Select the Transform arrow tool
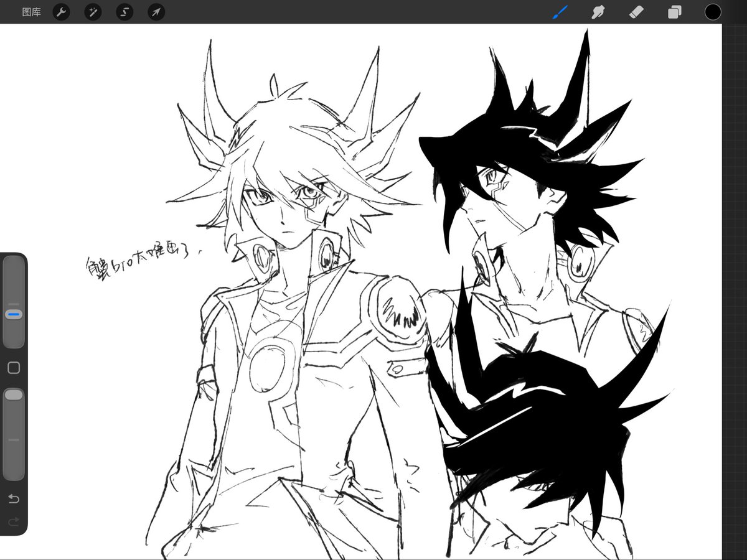 coord(156,12)
